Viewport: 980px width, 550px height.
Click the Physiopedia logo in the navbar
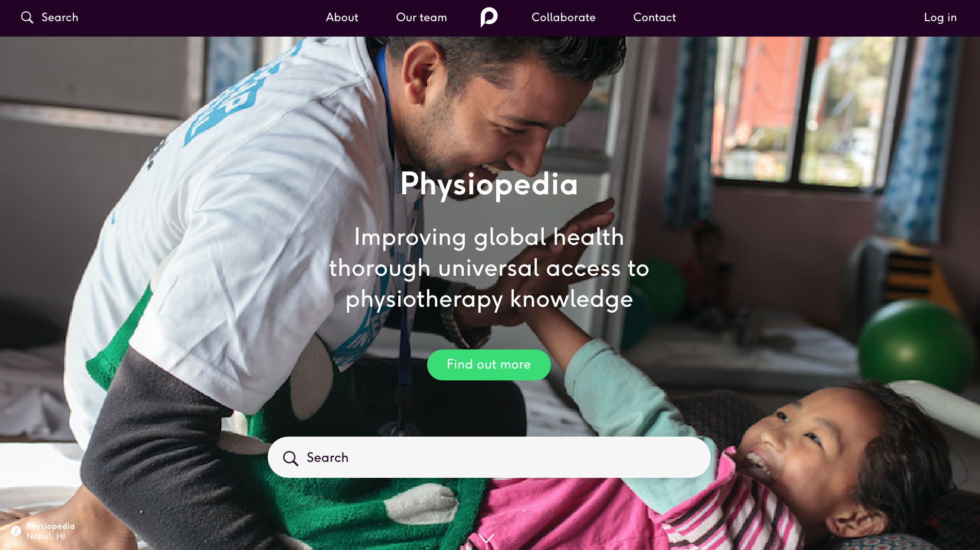point(489,17)
